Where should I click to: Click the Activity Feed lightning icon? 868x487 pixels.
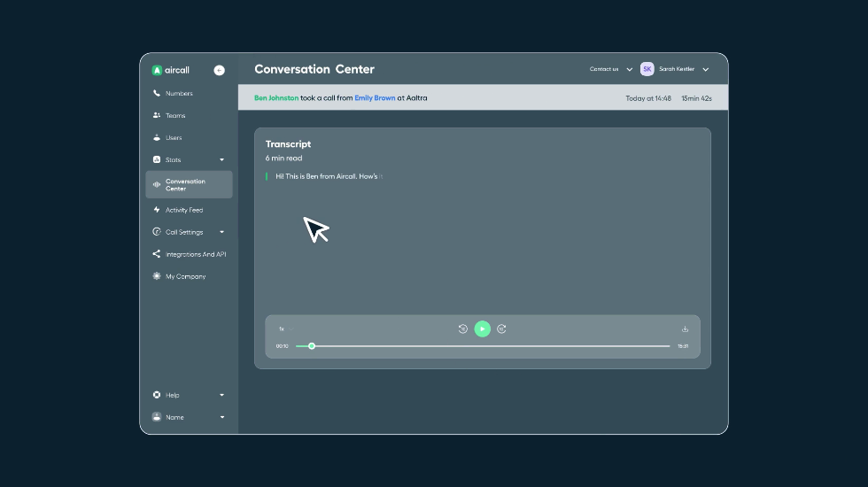click(x=157, y=211)
